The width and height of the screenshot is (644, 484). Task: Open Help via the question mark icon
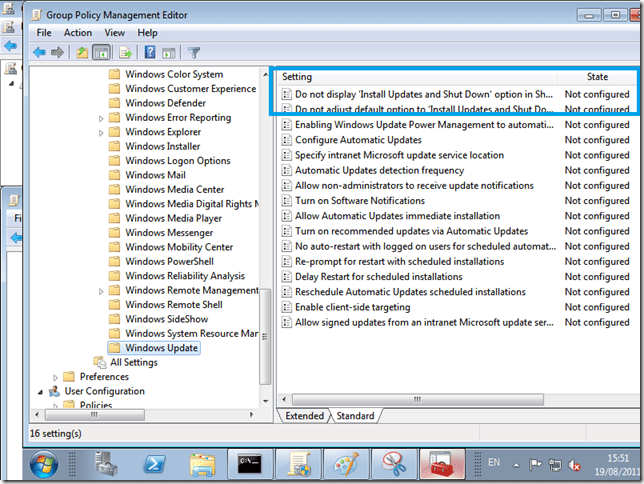[150, 53]
